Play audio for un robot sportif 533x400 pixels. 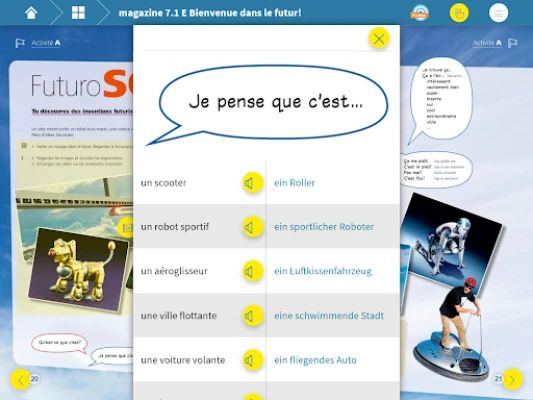pyautogui.click(x=253, y=227)
